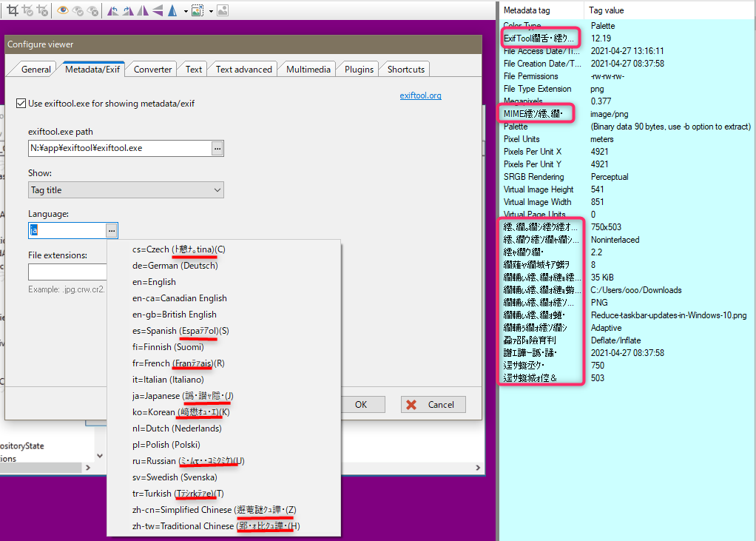Viewport: 756px width, 541px height.
Task: Select the SRGB Rendering metadata row
Action: (x=627, y=177)
